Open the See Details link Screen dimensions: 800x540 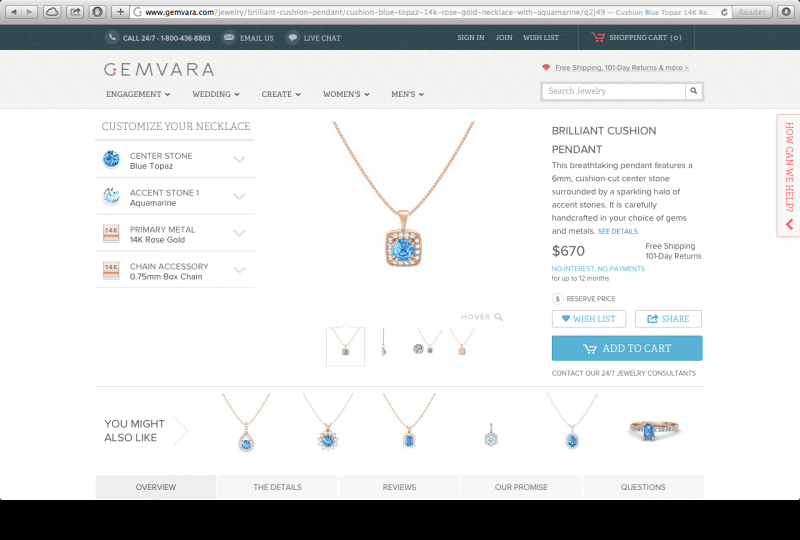pos(617,231)
